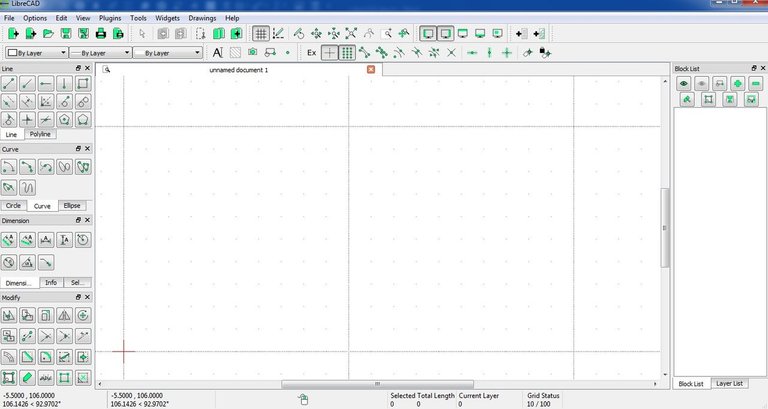
Task: Save the drawing with the first floppy icon
Action: (66, 33)
